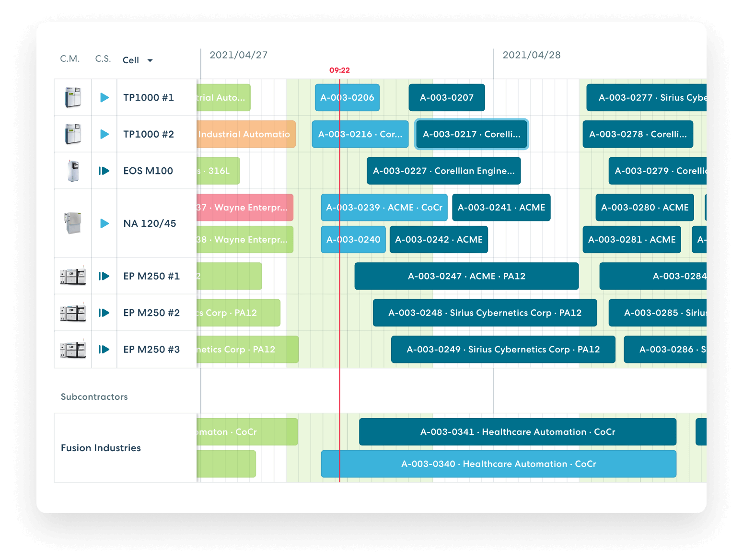Select the EP M250 #2 cell label
Screen dimensions: 743x560
tap(151, 313)
